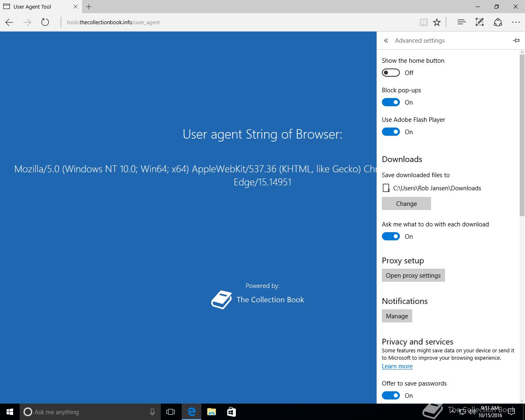Click the forward navigation arrow
The height and width of the screenshot is (420, 525).
(27, 23)
